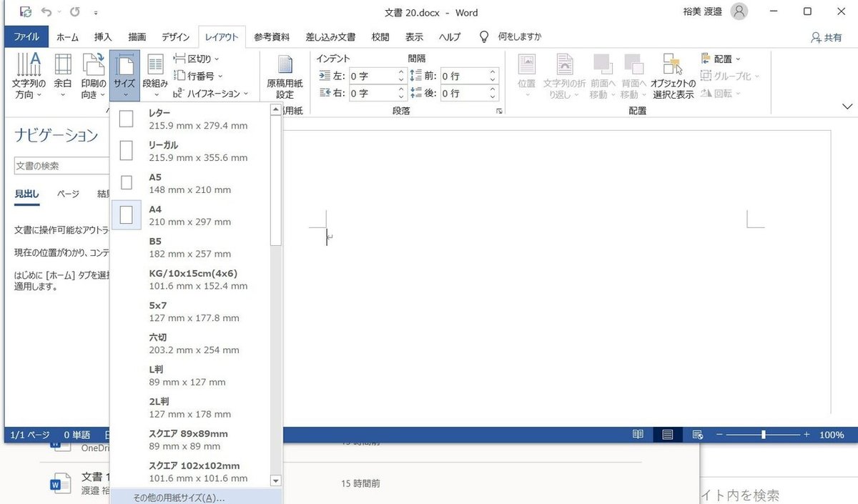Viewport: 858px width, 504px height.
Task: Click the undo arrow in quick access toolbar
Action: (46, 12)
